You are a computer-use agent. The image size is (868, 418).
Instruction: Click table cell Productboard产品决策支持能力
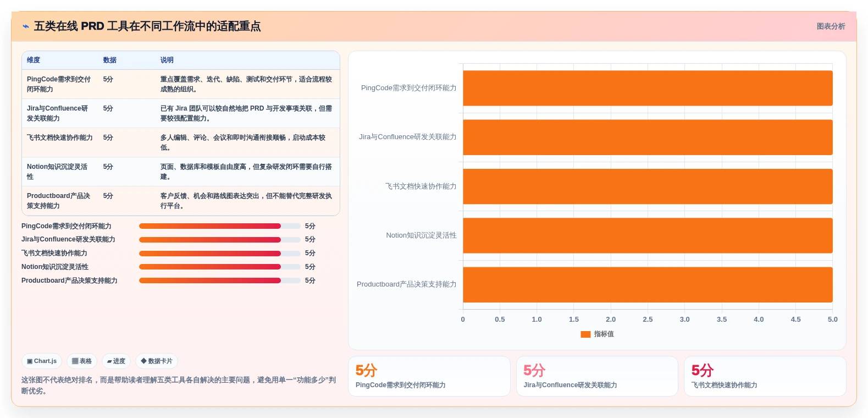coord(59,201)
